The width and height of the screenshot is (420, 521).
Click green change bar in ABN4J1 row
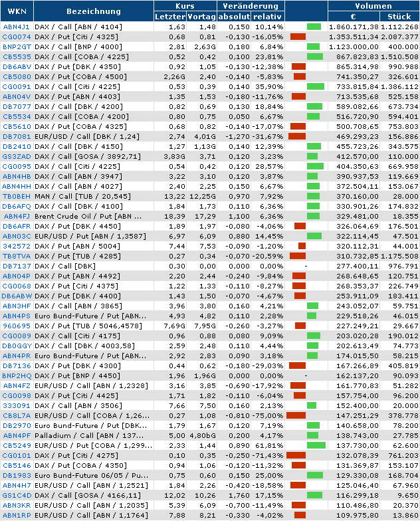[x=314, y=27]
